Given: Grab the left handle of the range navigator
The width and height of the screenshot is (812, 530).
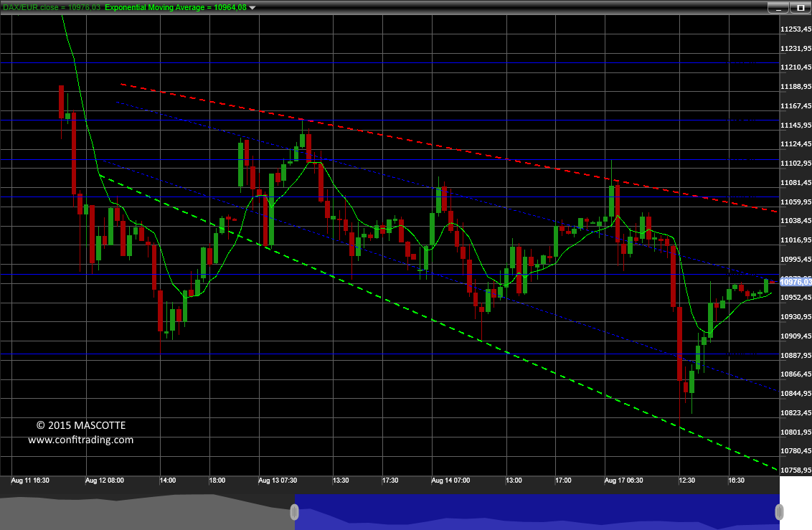Looking at the screenshot, I should coord(294,512).
